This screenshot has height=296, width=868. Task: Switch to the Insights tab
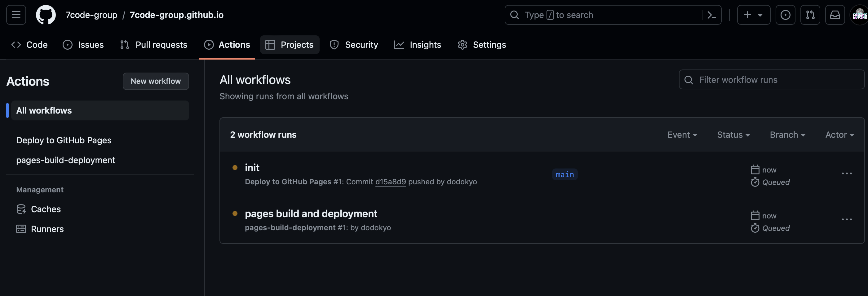(418, 44)
